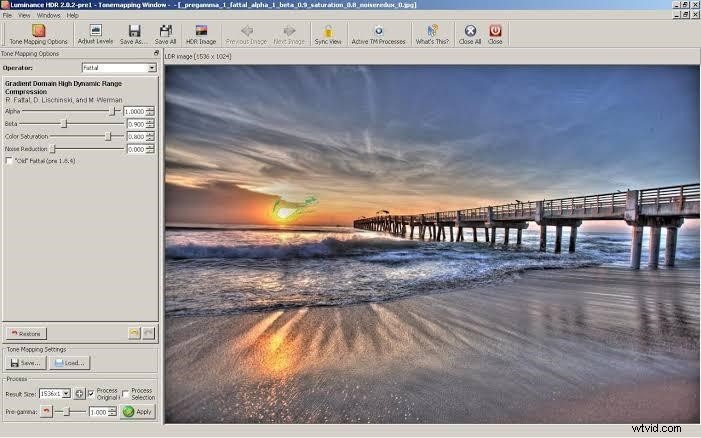The width and height of the screenshot is (701, 438).
Task: Click the Alpha value spinner arrows
Action: coord(150,111)
